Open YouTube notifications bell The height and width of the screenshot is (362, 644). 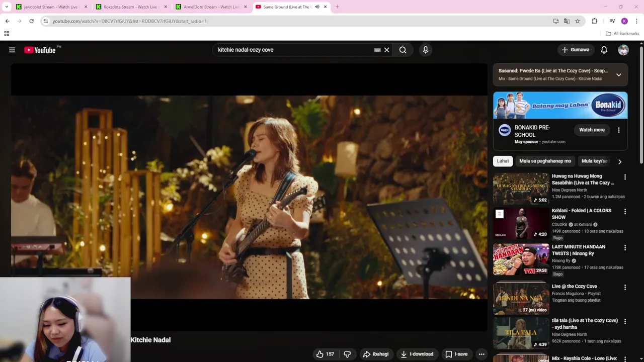(604, 50)
